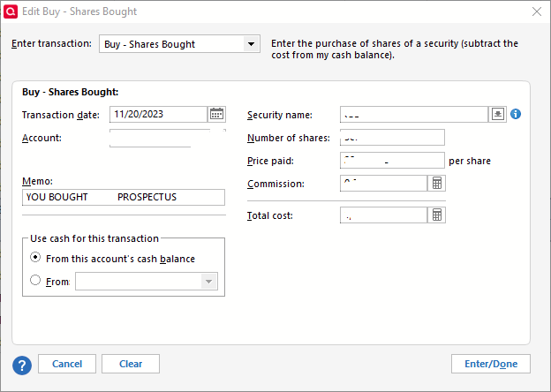Open the blue Help question mark
The width and height of the screenshot is (551, 392).
(22, 364)
